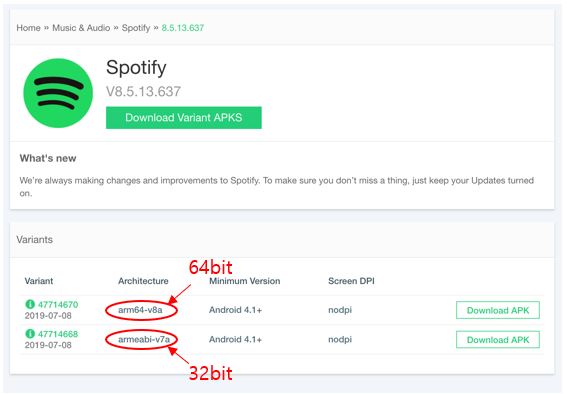This screenshot has height=394, width=567.
Task: Select the 8.5.13.637 version breadcrumb
Action: point(183,28)
